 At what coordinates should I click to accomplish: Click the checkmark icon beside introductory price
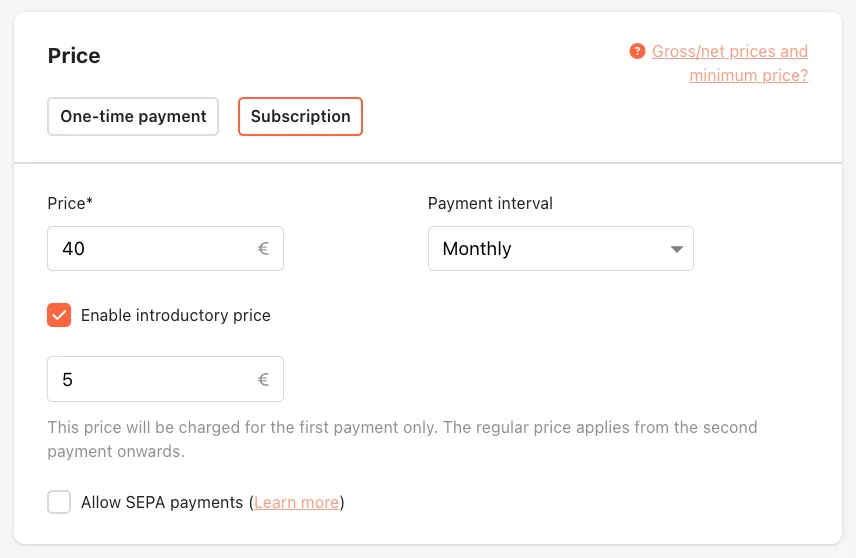[59, 315]
